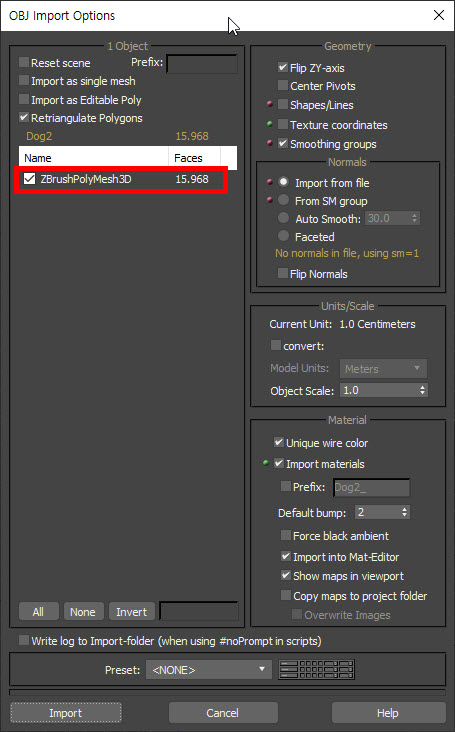
Task: Open Help for OBJ import
Action: (x=388, y=712)
